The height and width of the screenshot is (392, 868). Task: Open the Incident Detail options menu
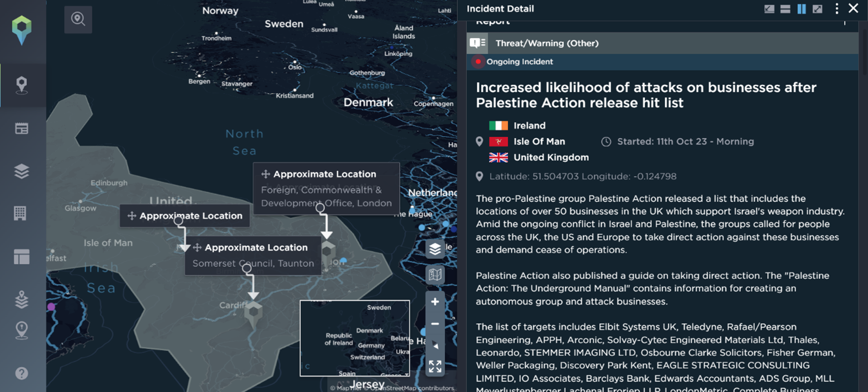[837, 9]
